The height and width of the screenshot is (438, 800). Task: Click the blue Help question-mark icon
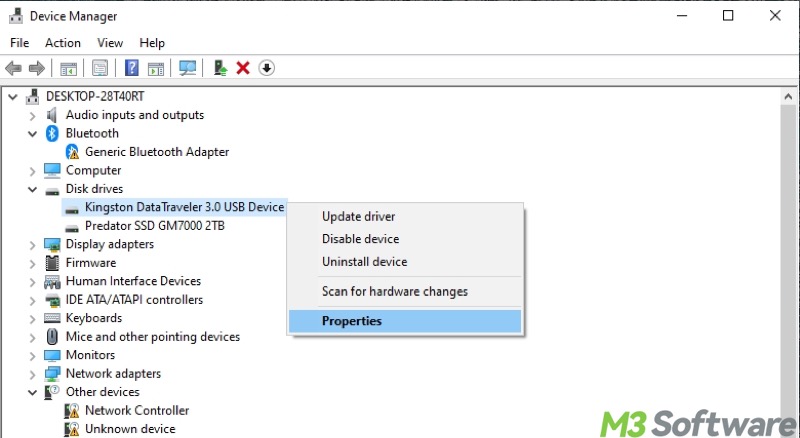click(132, 67)
